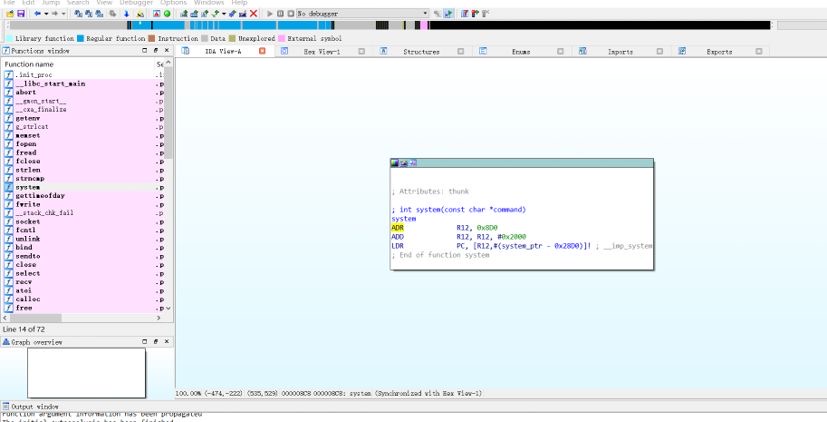The height and width of the screenshot is (422, 827).
Task: Select sendto function row
Action: tap(83, 256)
